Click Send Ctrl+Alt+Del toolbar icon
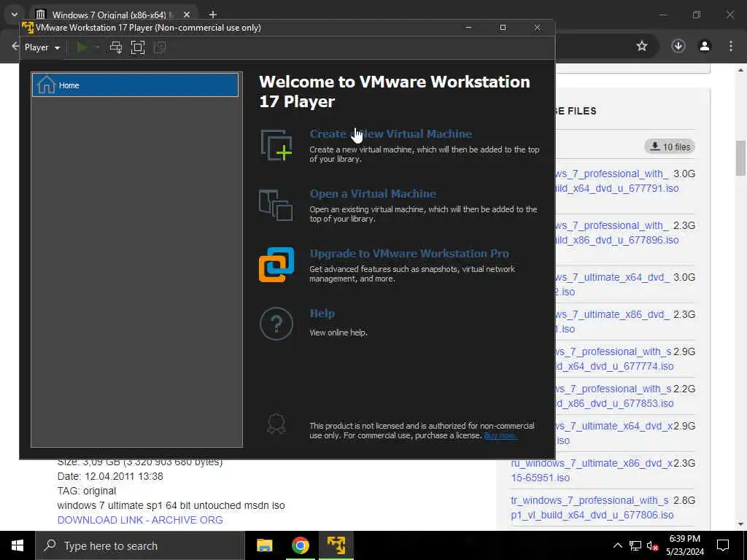747x560 pixels. point(116,47)
